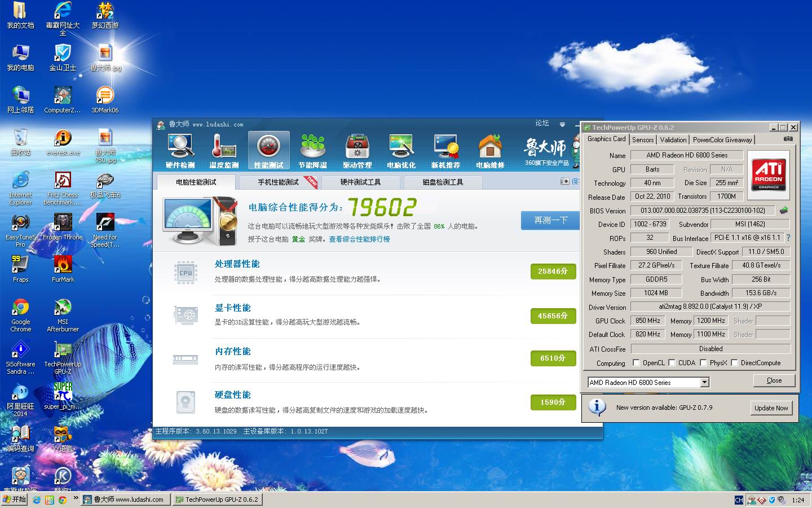This screenshot has width=812, height=508.
Task: Click the Update Now button
Action: pyautogui.click(x=771, y=408)
